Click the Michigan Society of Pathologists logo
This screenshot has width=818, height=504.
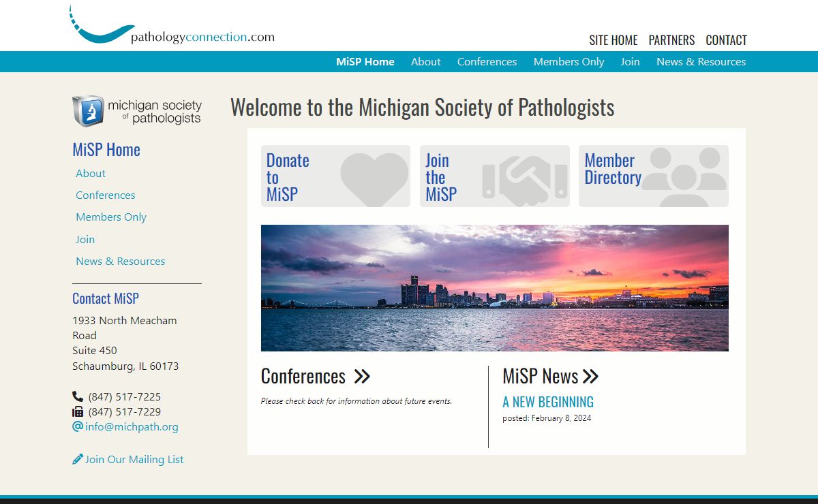pos(137,111)
